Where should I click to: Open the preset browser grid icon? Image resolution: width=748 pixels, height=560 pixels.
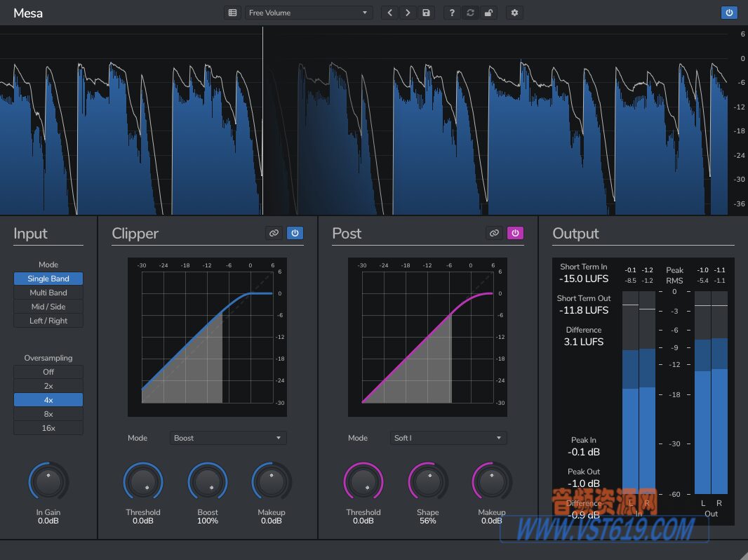pyautogui.click(x=232, y=13)
